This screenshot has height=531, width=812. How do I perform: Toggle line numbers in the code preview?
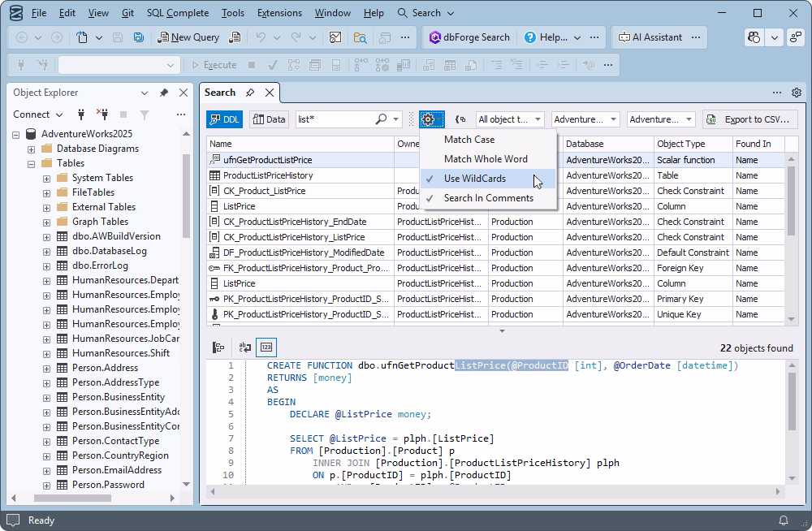pos(268,347)
